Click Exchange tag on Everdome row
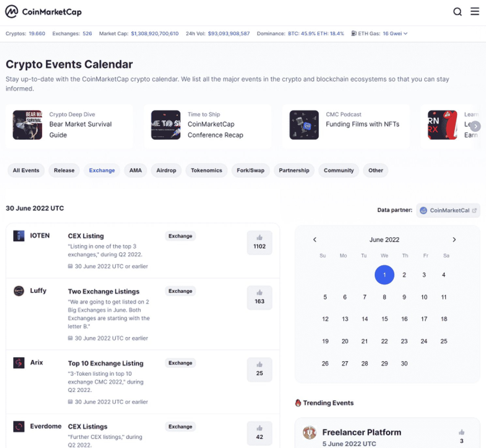 [180, 426]
